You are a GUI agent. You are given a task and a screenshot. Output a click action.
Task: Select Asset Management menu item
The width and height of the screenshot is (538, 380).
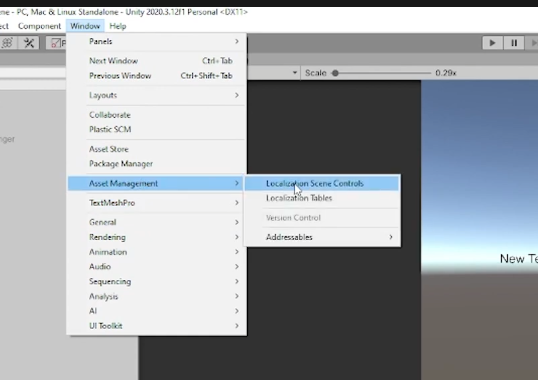[x=157, y=183]
